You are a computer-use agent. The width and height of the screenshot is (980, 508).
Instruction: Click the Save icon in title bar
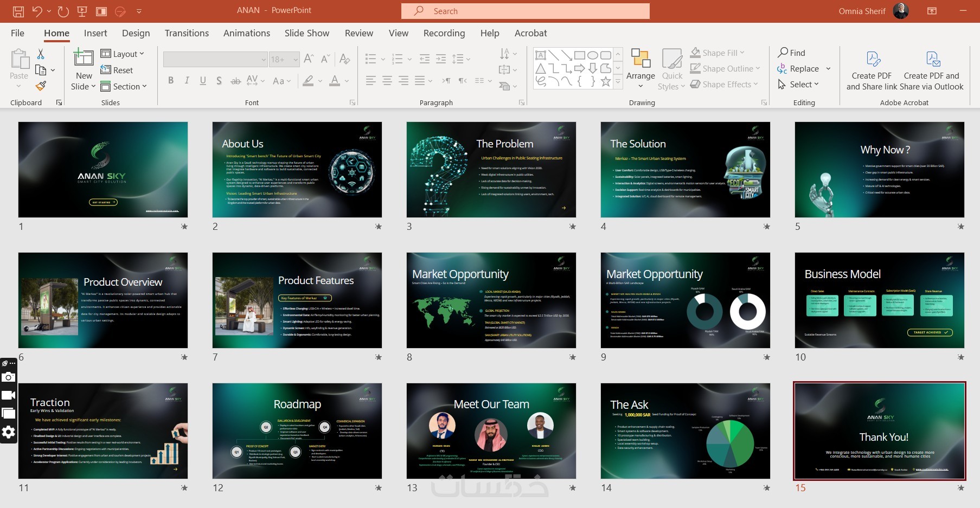click(18, 11)
